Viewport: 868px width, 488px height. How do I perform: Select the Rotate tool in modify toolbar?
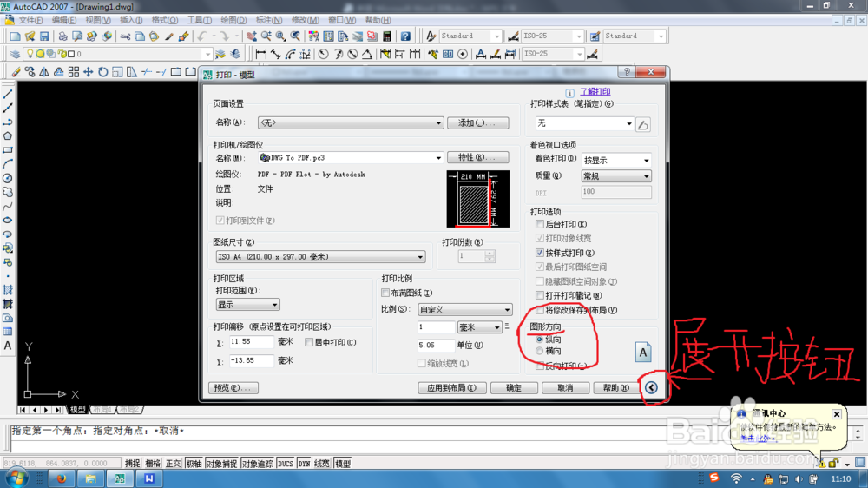point(103,72)
